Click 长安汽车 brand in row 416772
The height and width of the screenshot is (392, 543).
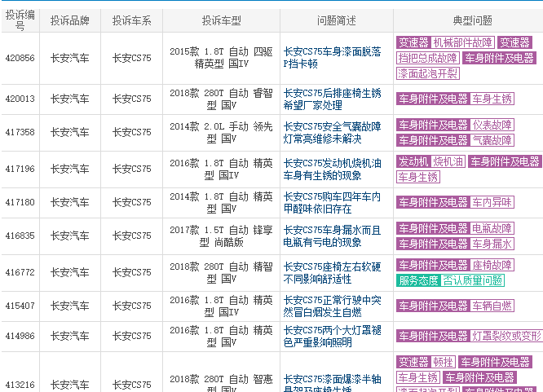(x=70, y=272)
